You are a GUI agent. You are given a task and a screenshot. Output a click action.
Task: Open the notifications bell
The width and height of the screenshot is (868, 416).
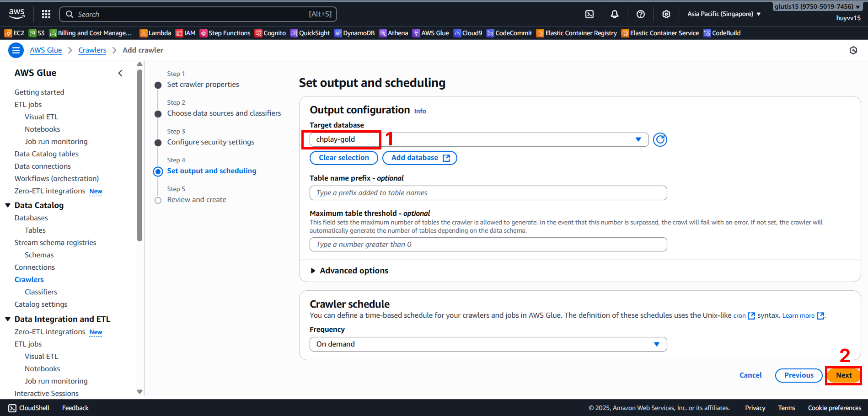point(615,14)
